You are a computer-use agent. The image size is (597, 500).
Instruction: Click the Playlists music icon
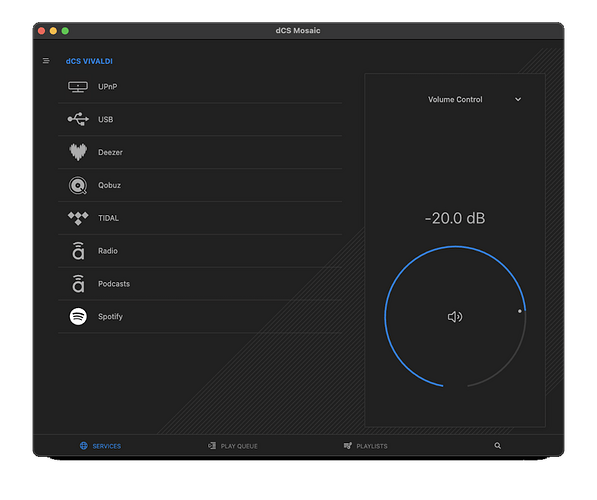pyautogui.click(x=348, y=446)
